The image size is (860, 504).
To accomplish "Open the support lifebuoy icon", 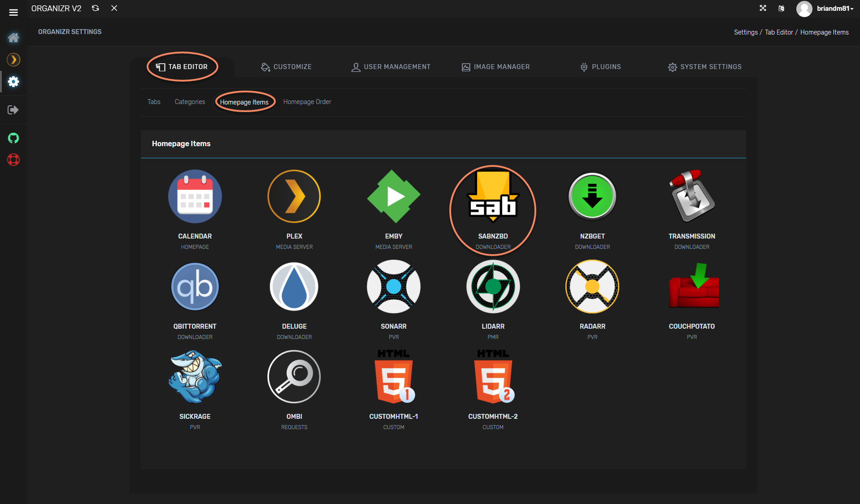I will (13, 160).
